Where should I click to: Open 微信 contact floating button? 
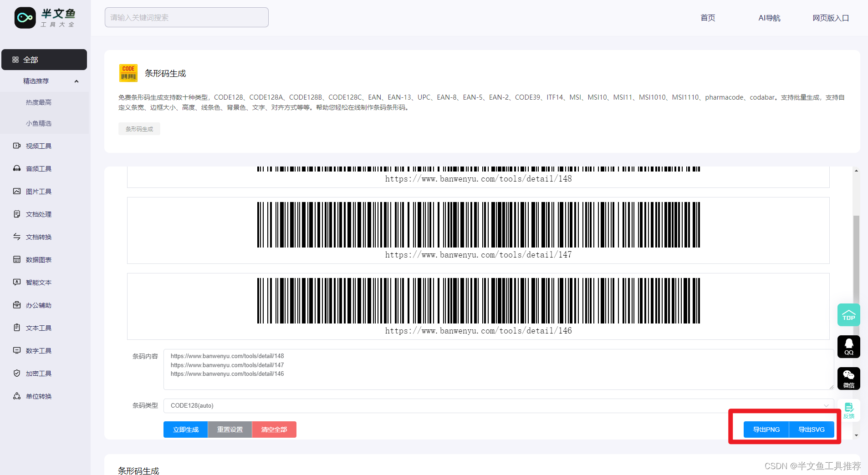point(848,379)
